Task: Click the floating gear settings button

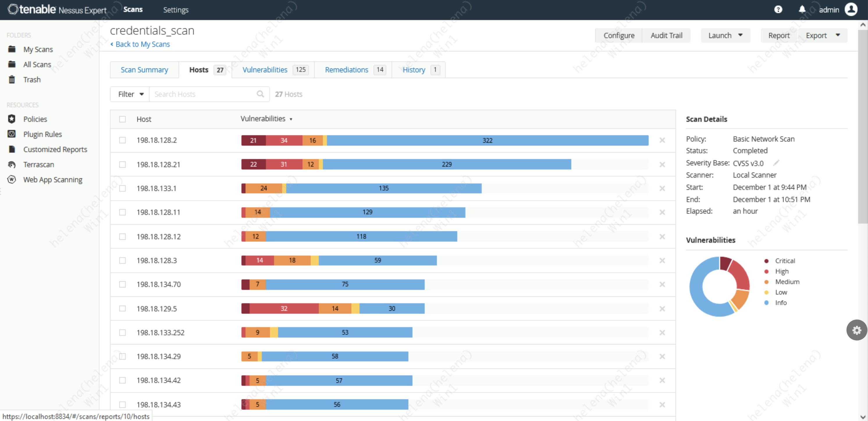Action: pyautogui.click(x=856, y=330)
